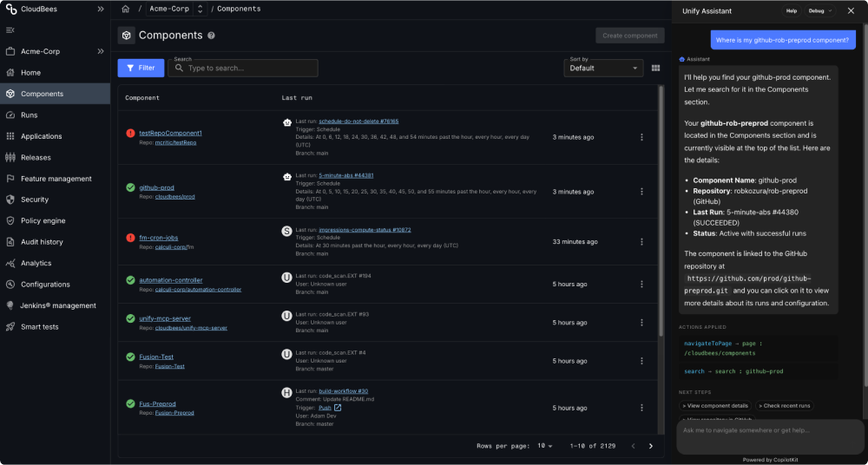
Task: Click the Push trigger external link icon
Action: pos(338,408)
